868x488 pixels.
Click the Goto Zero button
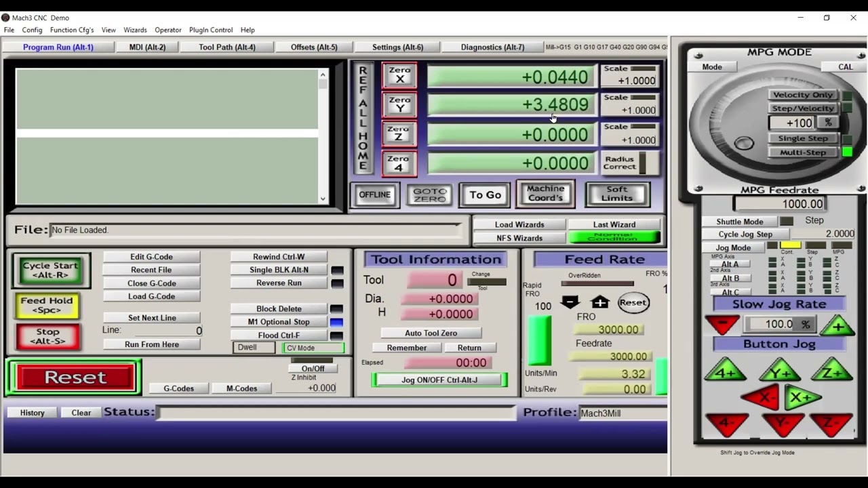pos(430,195)
